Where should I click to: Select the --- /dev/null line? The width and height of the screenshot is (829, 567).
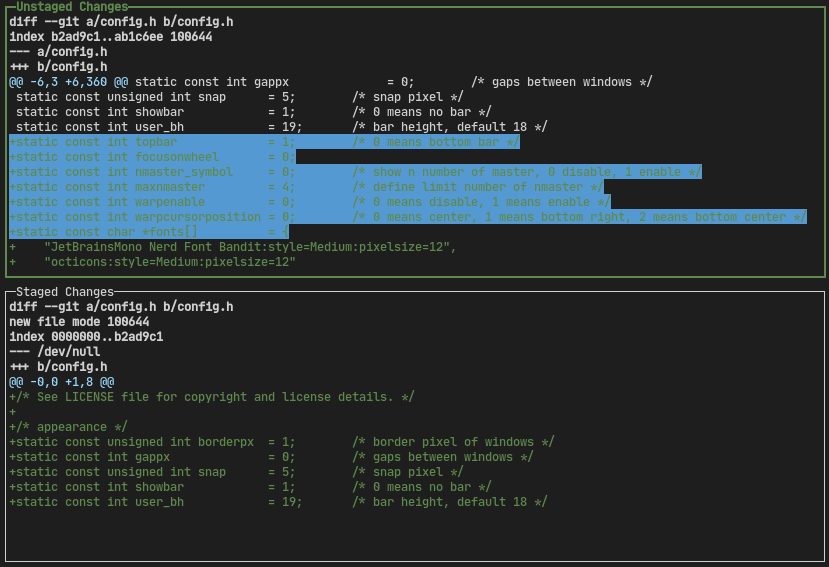coord(55,352)
